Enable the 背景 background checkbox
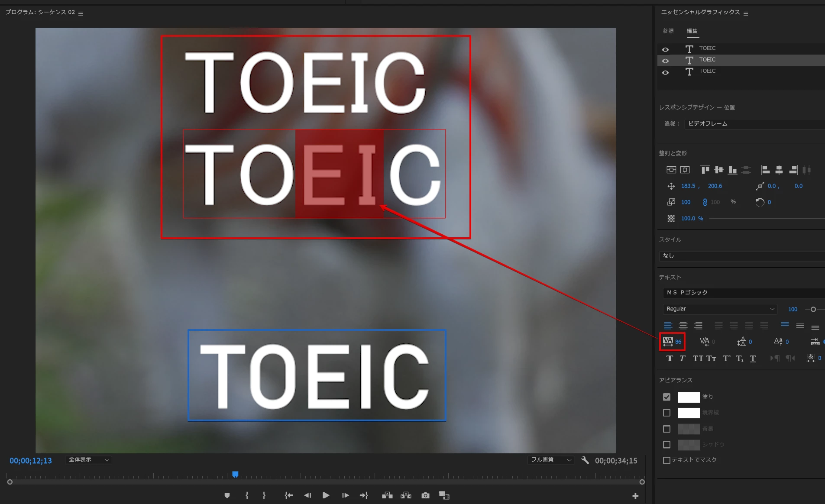Image resolution: width=825 pixels, height=504 pixels. 666,429
